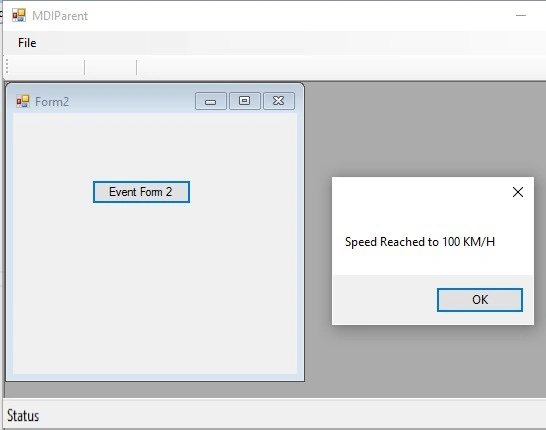Minimize the MDIParent window
The height and width of the screenshot is (430, 546).
pos(521,15)
